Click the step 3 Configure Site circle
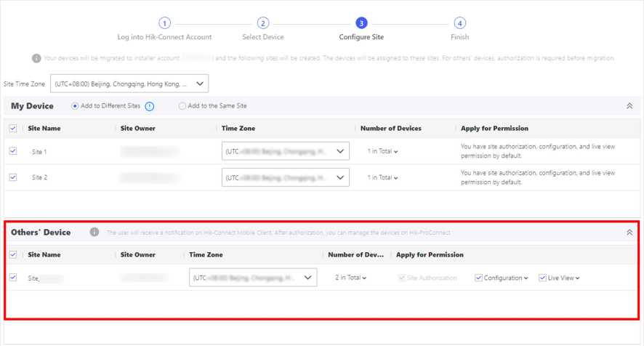 pyautogui.click(x=361, y=23)
